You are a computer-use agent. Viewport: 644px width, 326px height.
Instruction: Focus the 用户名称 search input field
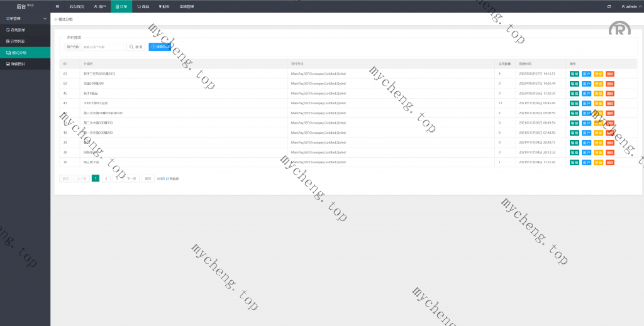103,46
